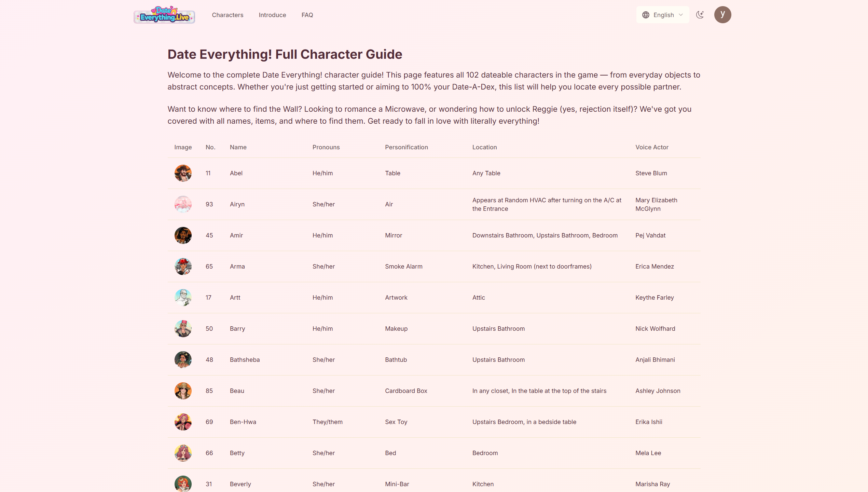
Task: Click the Date Everything.Live logo
Action: 164,15
